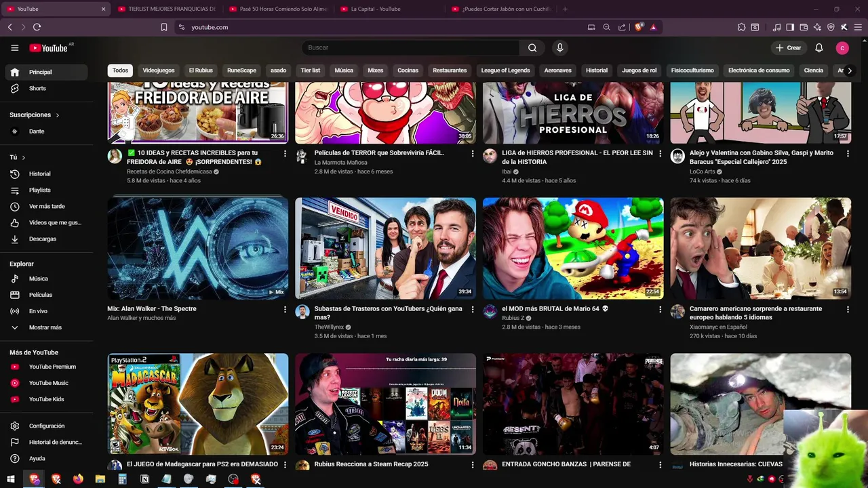Open Firefox from the taskbar
This screenshot has width=868, height=488.
click(78, 479)
